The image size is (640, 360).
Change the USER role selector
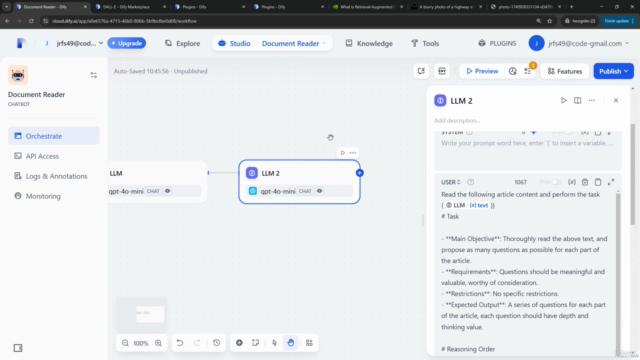pyautogui.click(x=451, y=182)
